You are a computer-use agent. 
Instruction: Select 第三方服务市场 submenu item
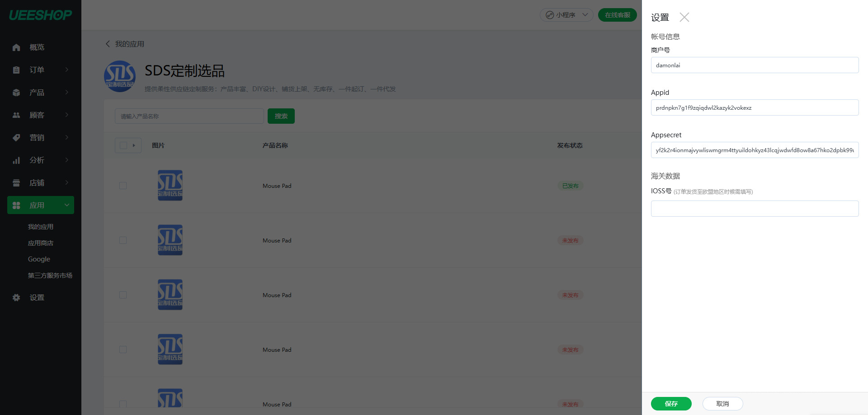50,275
